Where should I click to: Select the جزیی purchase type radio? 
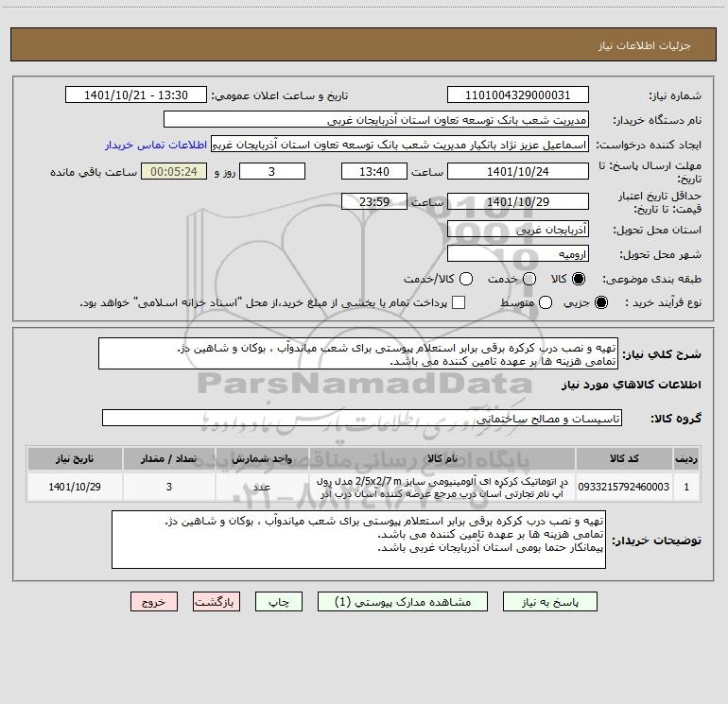pyautogui.click(x=600, y=302)
